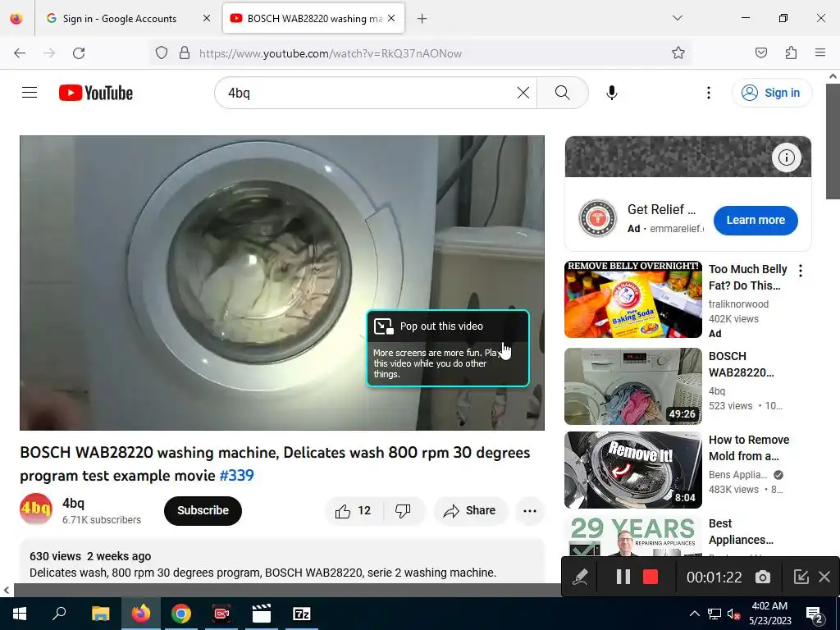Open the screen recorder app on taskbar
This screenshot has width=840, height=630.
point(221,614)
